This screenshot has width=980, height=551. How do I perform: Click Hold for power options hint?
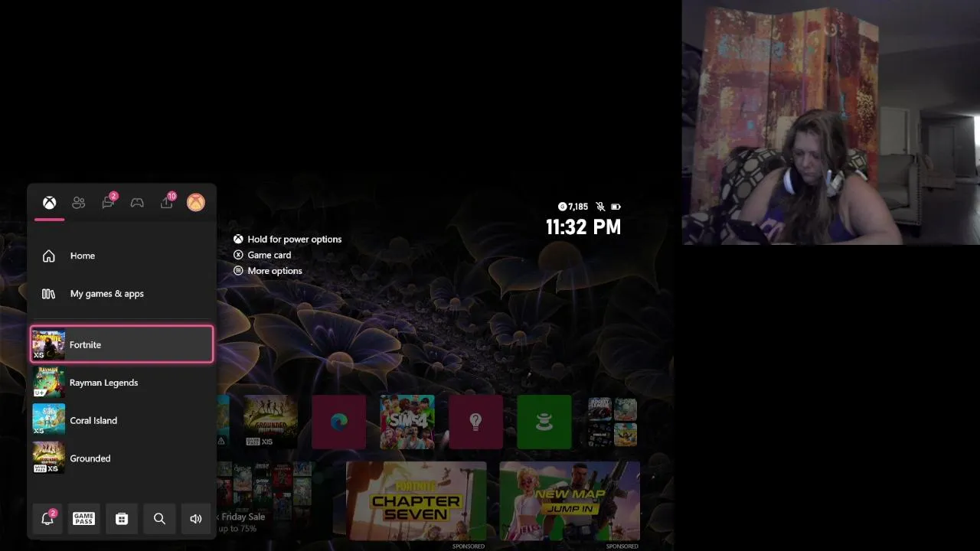point(287,240)
